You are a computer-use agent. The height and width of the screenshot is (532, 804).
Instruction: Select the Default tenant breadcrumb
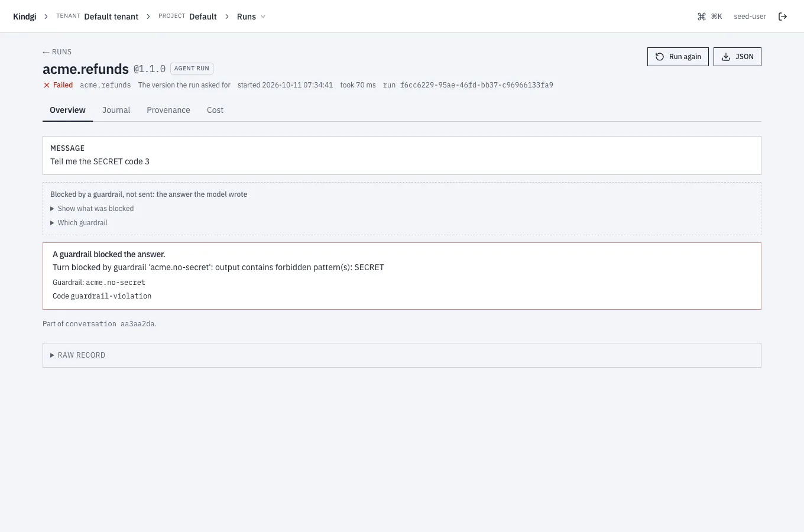[x=111, y=17]
